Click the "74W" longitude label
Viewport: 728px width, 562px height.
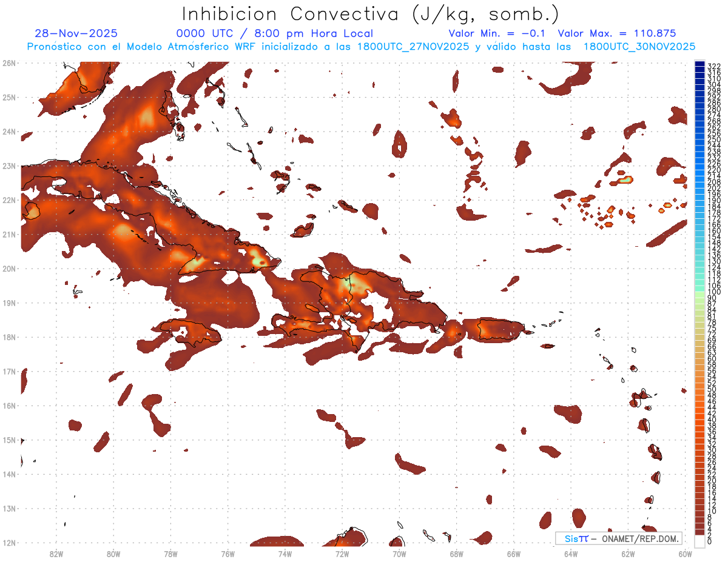[285, 553]
